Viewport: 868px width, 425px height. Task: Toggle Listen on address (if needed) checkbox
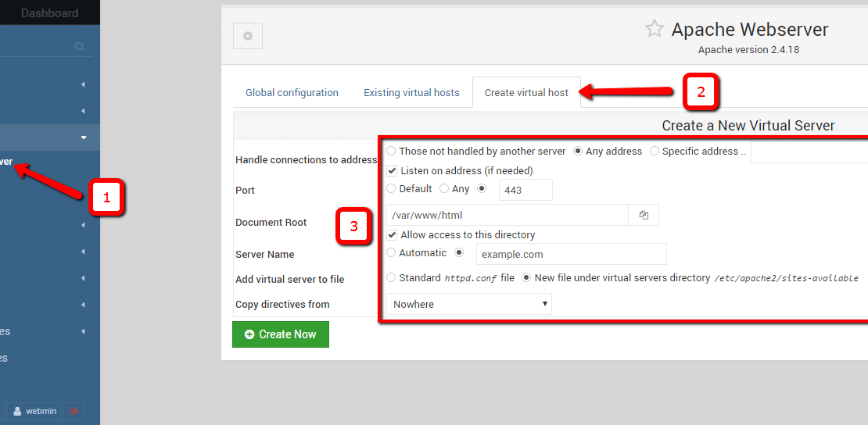click(392, 170)
